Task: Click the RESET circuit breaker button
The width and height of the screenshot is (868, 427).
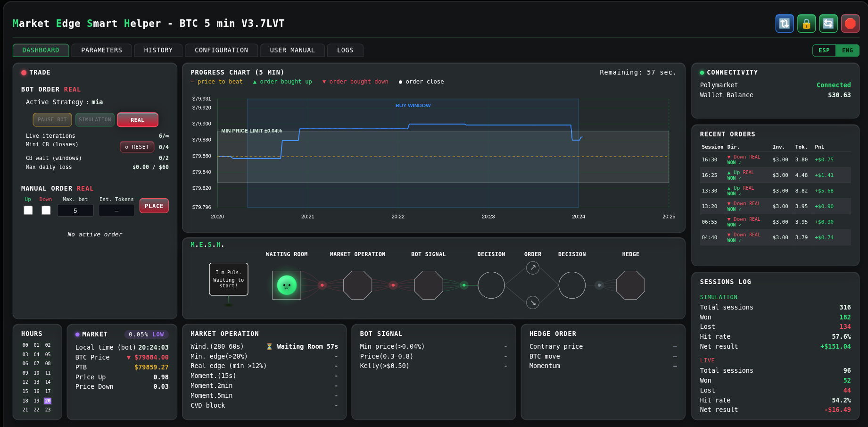Action: [x=137, y=147]
